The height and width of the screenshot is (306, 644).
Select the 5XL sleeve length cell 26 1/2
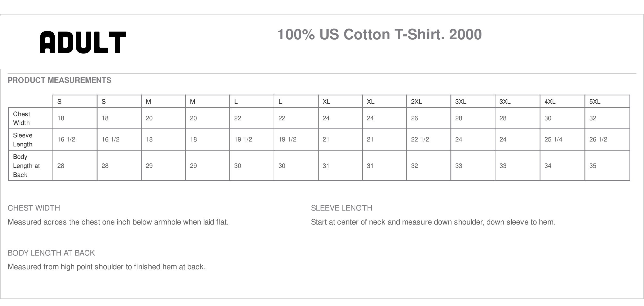598,139
